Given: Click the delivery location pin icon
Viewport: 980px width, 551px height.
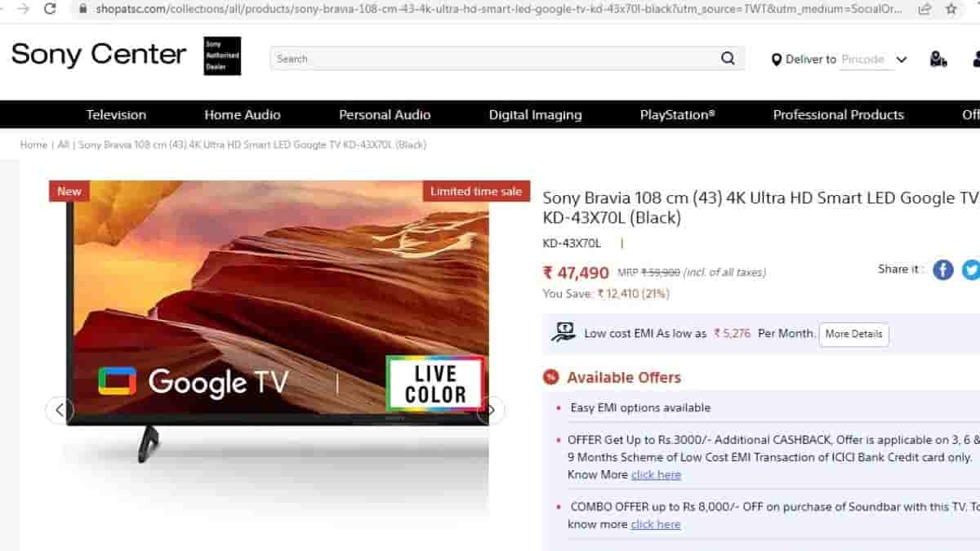Looking at the screenshot, I should tap(777, 60).
